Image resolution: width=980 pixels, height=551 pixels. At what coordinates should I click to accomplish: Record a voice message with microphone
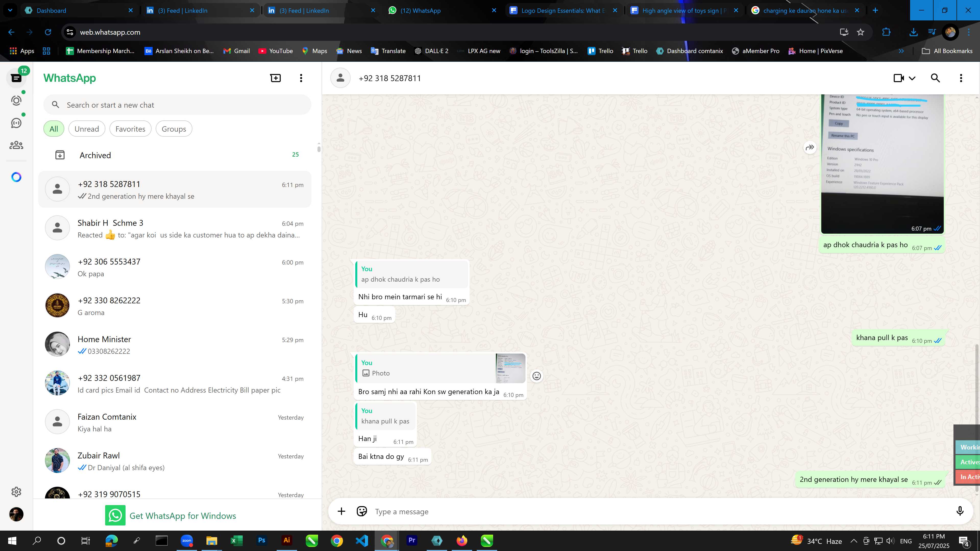point(960,511)
